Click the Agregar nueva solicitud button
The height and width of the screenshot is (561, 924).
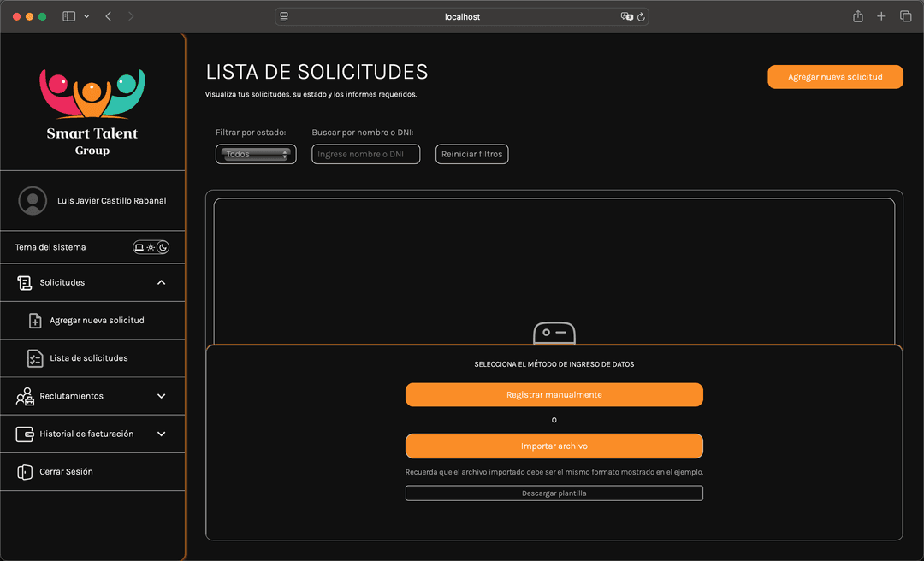[x=835, y=76]
